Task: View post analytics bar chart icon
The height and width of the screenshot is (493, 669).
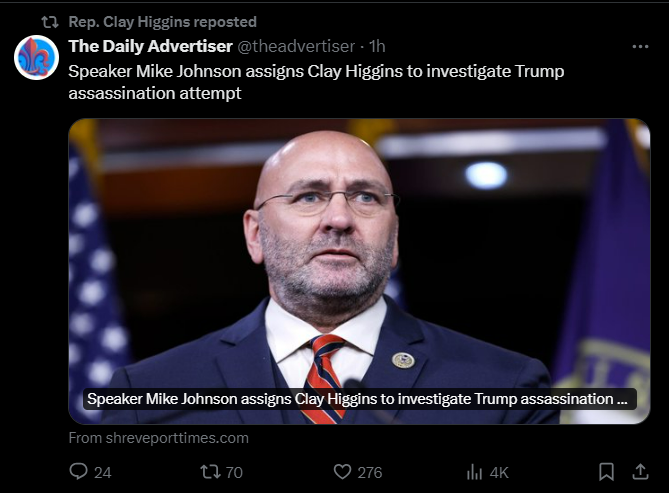Action: point(475,472)
